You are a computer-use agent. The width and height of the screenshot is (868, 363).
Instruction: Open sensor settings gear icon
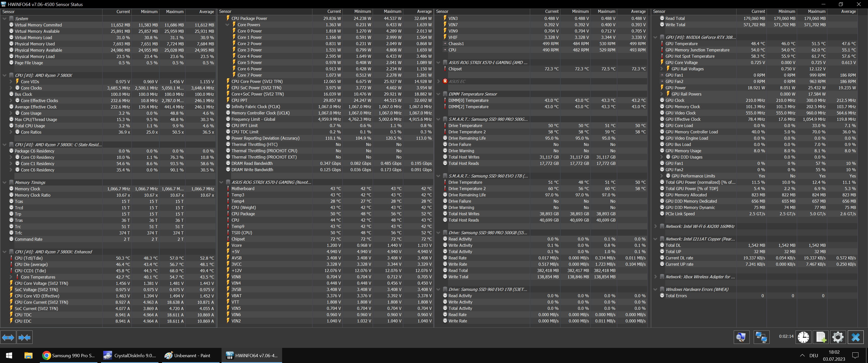(x=838, y=337)
